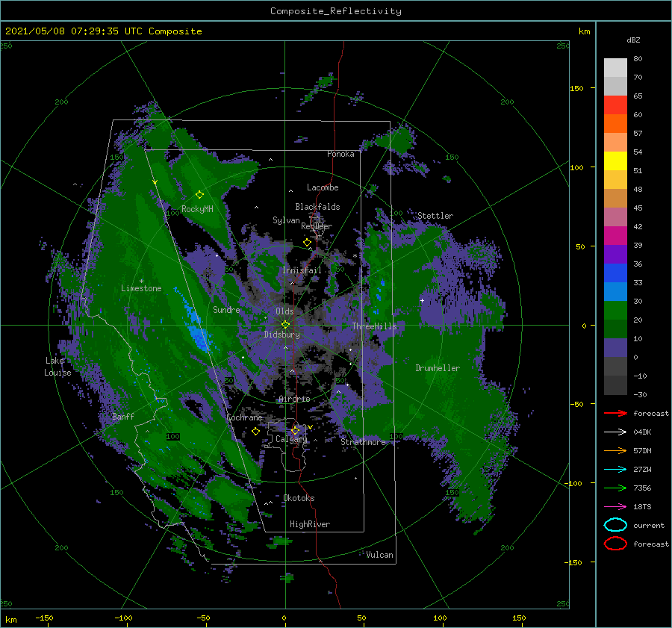Select the yellow swatch between 54 and 51
Viewport: 672px width, 628px height.
coord(615,161)
